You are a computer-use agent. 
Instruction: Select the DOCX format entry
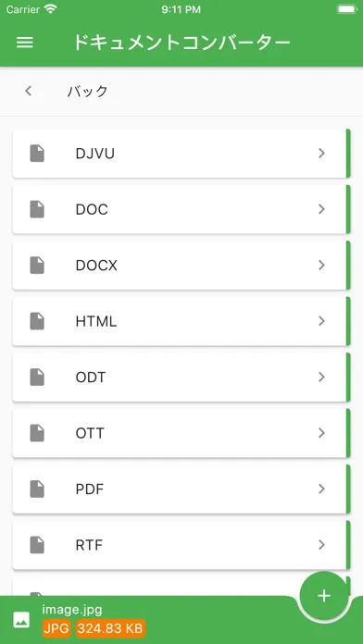180,266
